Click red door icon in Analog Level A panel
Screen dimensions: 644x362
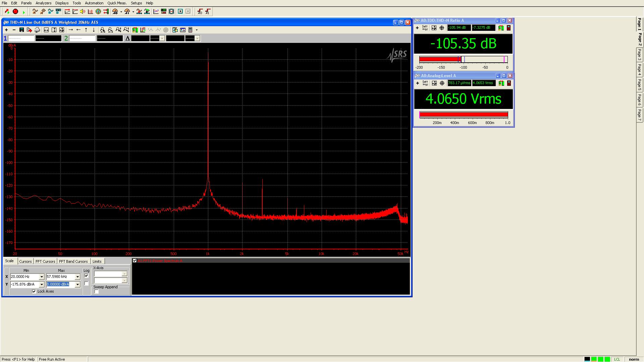(x=509, y=83)
